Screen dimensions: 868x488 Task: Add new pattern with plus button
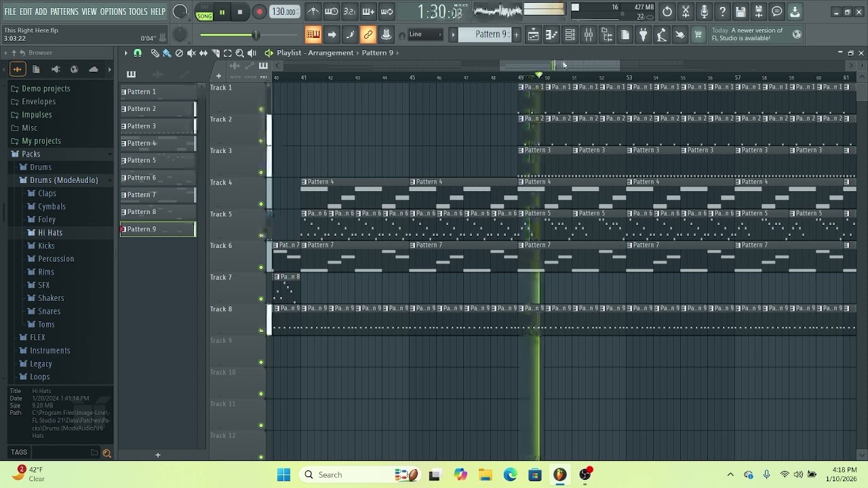coord(516,35)
